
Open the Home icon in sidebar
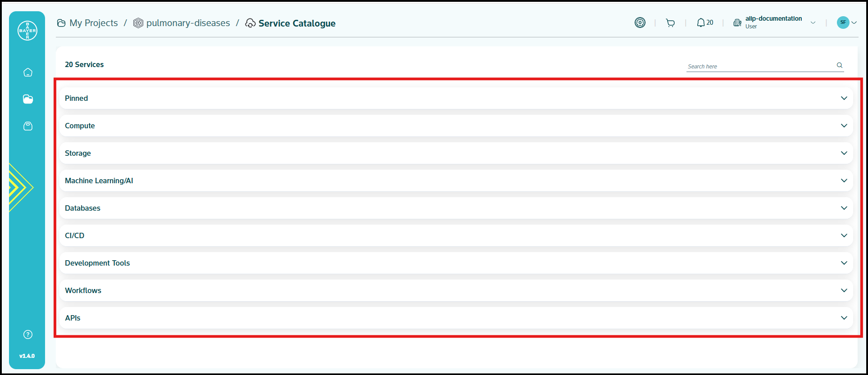[x=28, y=72]
